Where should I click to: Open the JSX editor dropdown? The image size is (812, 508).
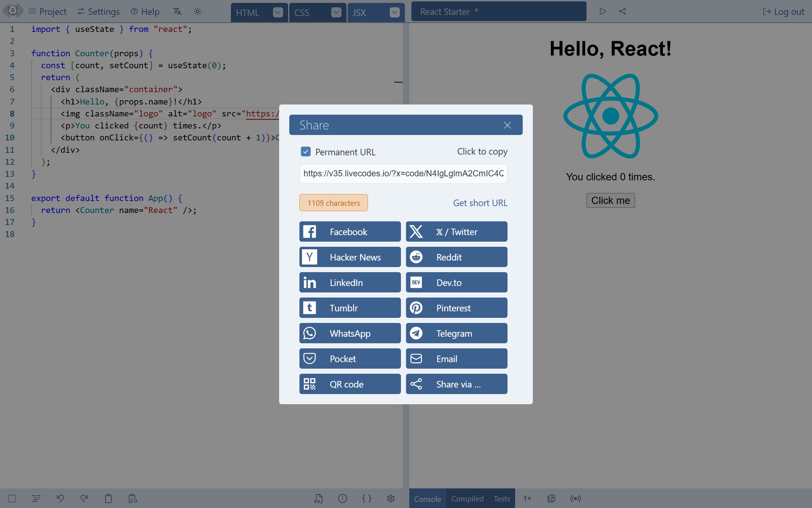pyautogui.click(x=394, y=12)
